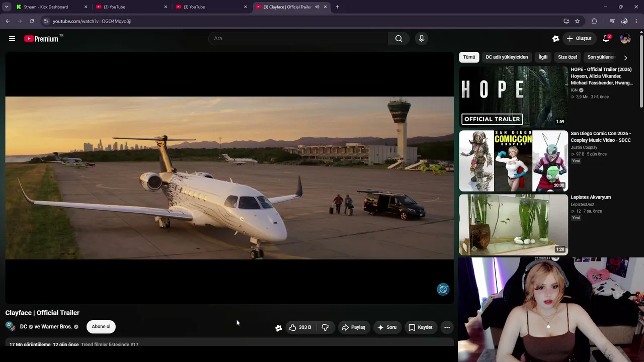Choose the Size özel filter chip
The height and width of the screenshot is (362, 644).
(568, 57)
